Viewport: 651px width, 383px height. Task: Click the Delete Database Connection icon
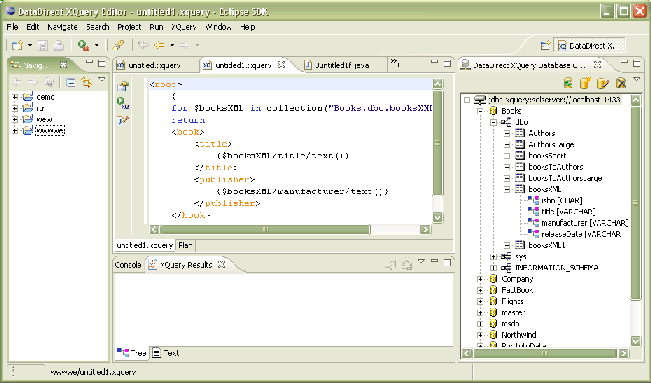621,83
